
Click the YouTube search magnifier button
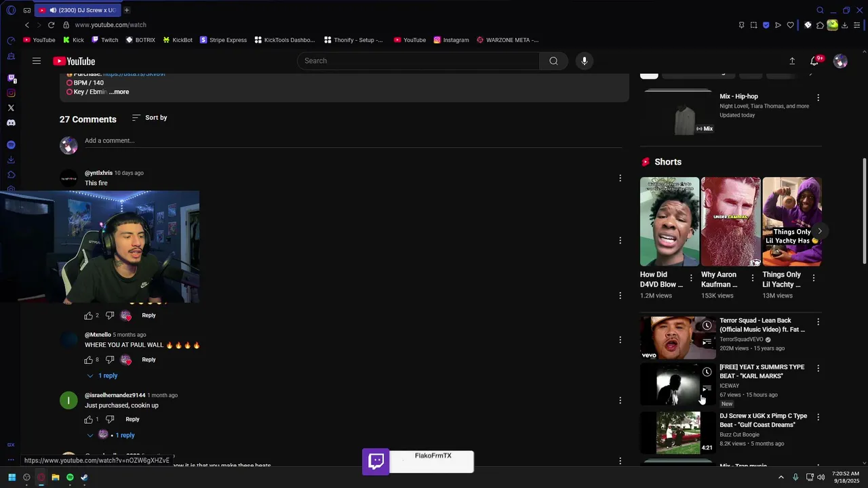click(x=553, y=61)
